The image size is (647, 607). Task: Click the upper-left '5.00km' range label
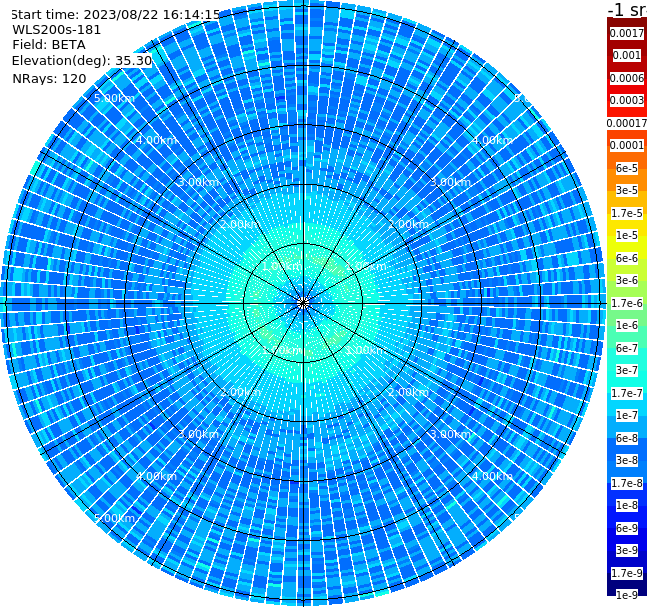coord(114,98)
